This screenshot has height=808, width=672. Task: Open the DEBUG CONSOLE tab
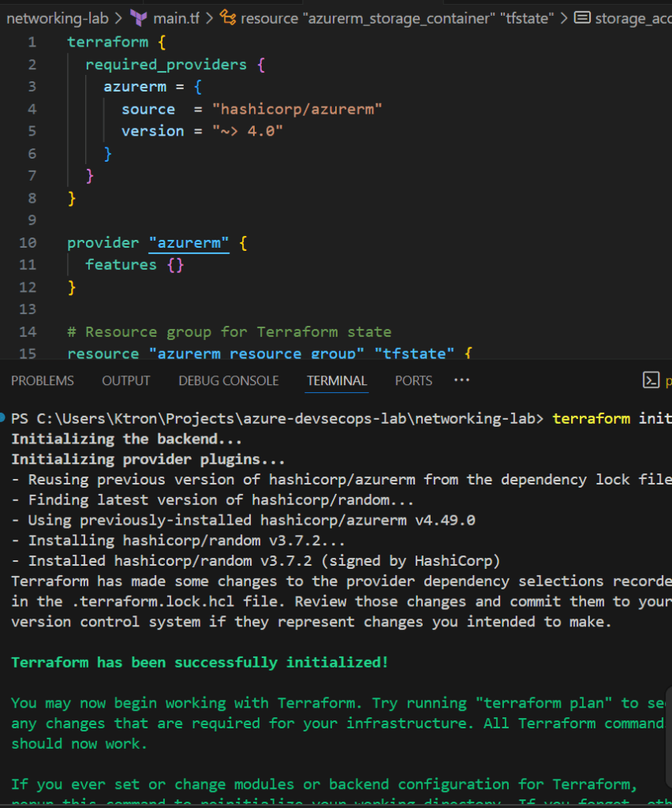click(x=228, y=380)
